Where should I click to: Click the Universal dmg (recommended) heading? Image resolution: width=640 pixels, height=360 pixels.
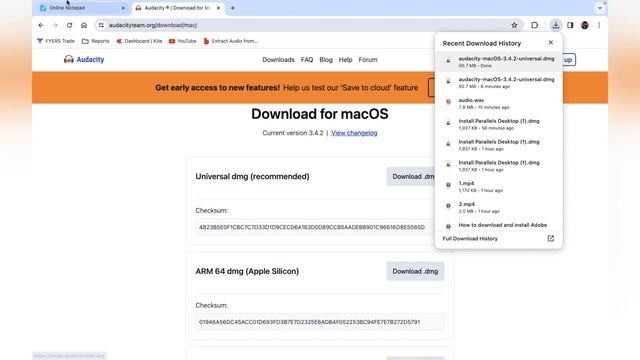pos(252,176)
